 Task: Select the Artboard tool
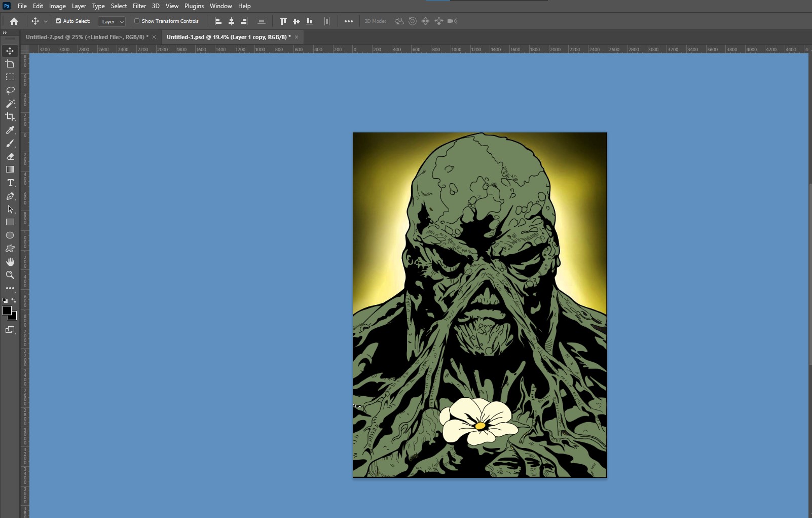click(x=10, y=64)
